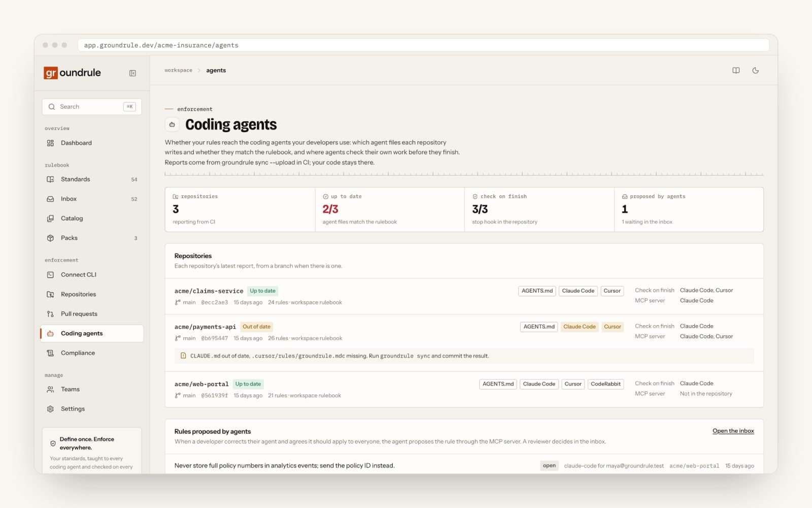The height and width of the screenshot is (508, 812).
Task: Click the Settings gear icon
Action: click(x=50, y=409)
